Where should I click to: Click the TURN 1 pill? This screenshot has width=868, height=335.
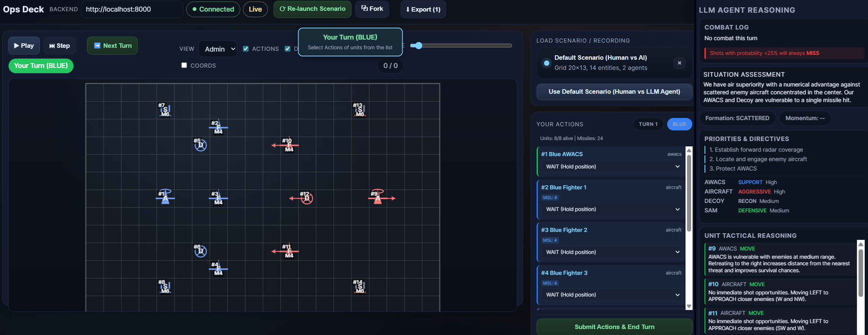648,124
